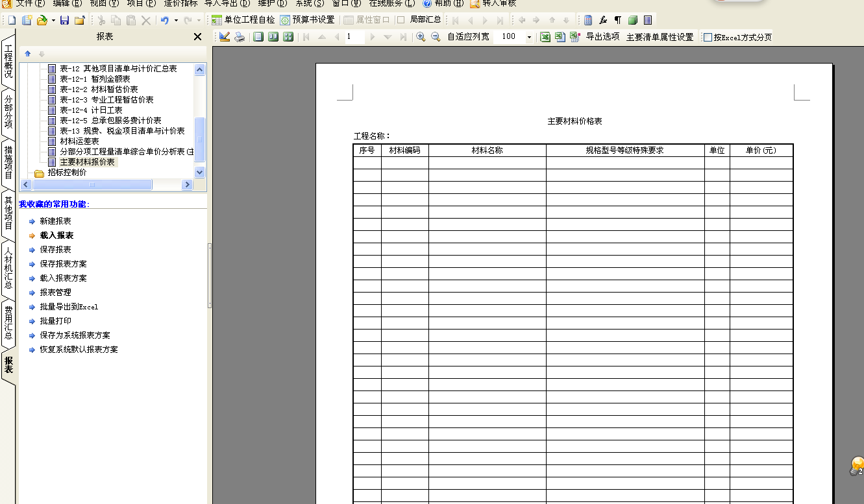Click the lightbulb tip icon at right edge
This screenshot has height=504, width=864.
point(857,466)
